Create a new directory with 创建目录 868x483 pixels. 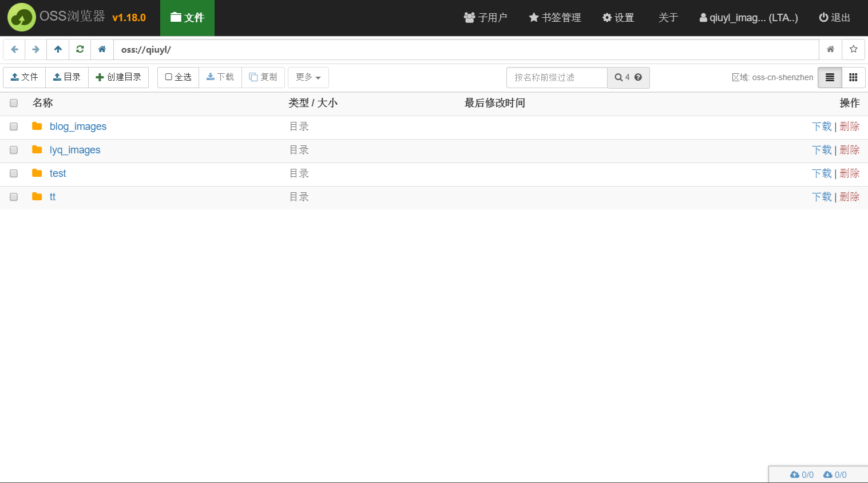pyautogui.click(x=118, y=77)
